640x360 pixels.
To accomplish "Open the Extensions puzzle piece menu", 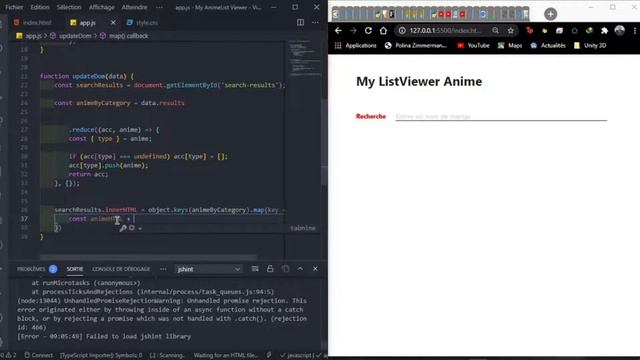I will (x=604, y=31).
